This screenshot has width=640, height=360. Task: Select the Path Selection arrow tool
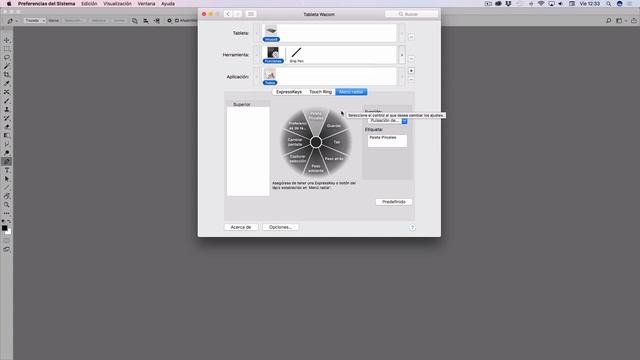pos(7,179)
